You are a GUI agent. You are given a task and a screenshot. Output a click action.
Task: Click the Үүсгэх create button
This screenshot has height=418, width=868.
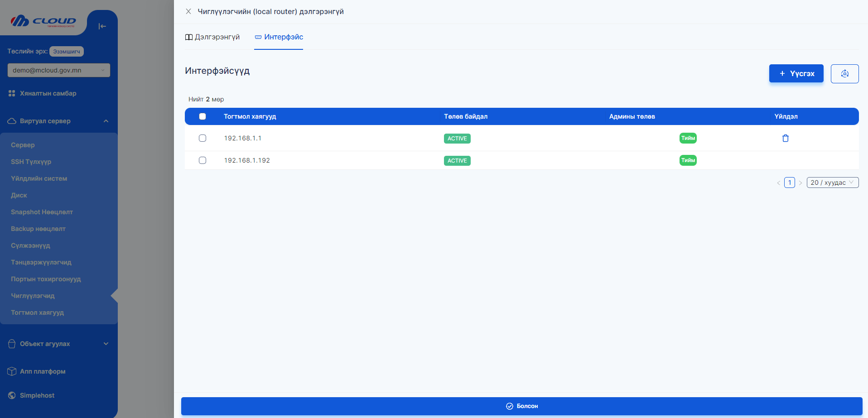pos(796,73)
